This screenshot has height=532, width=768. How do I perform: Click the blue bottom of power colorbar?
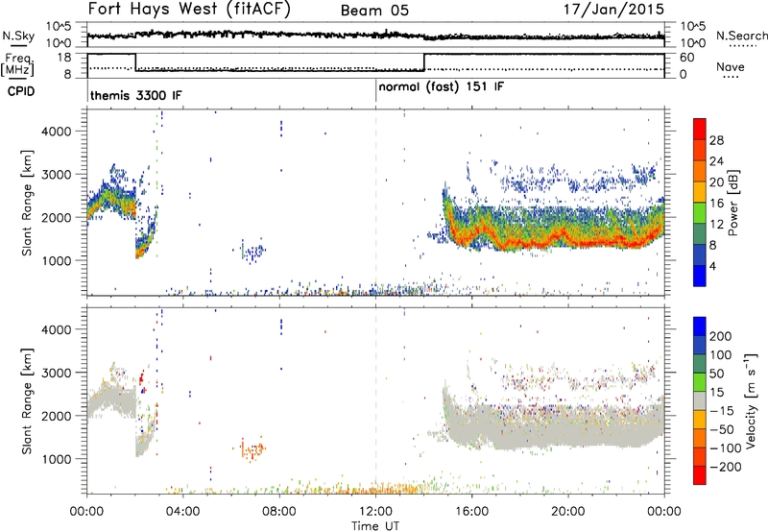tap(700, 277)
